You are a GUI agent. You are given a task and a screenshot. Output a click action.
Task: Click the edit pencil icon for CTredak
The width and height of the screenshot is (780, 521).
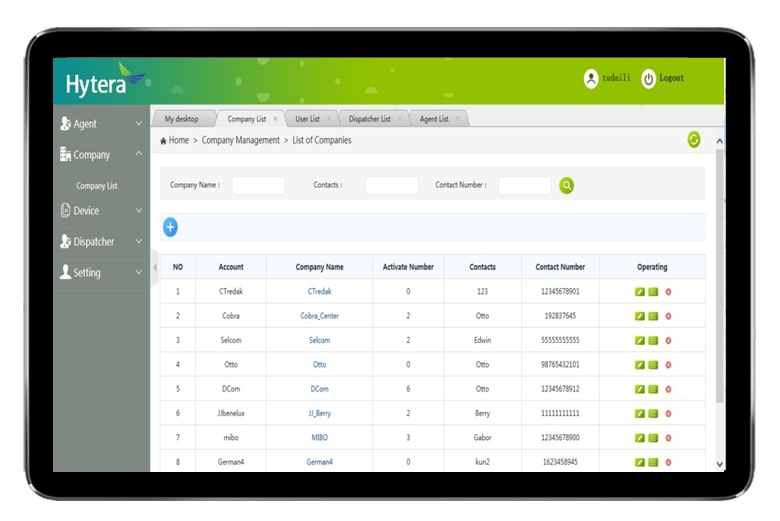(640, 292)
